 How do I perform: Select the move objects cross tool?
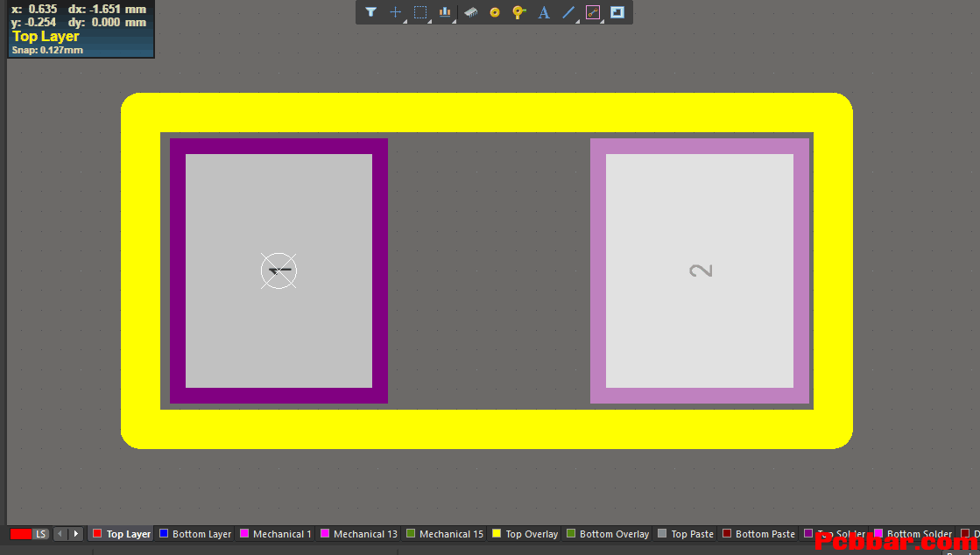396,12
